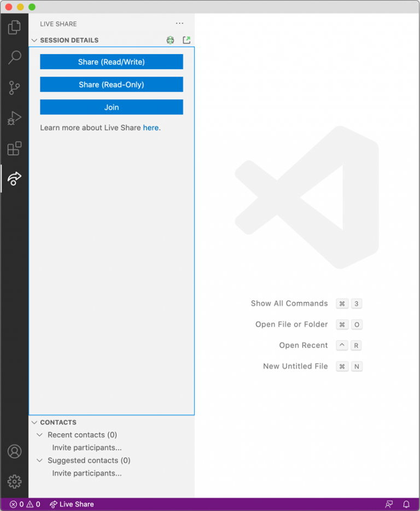The image size is (420, 511).
Task: Open the Search view icon
Action: (x=14, y=57)
